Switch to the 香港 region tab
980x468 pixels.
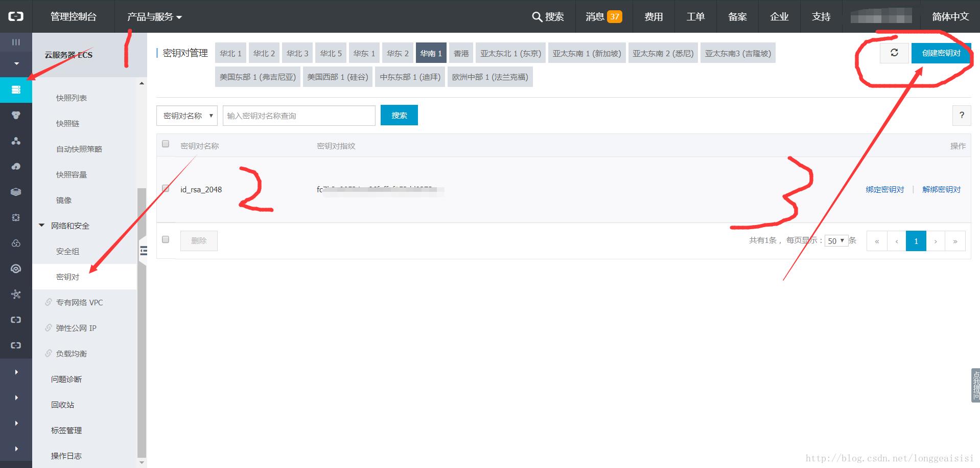point(461,53)
